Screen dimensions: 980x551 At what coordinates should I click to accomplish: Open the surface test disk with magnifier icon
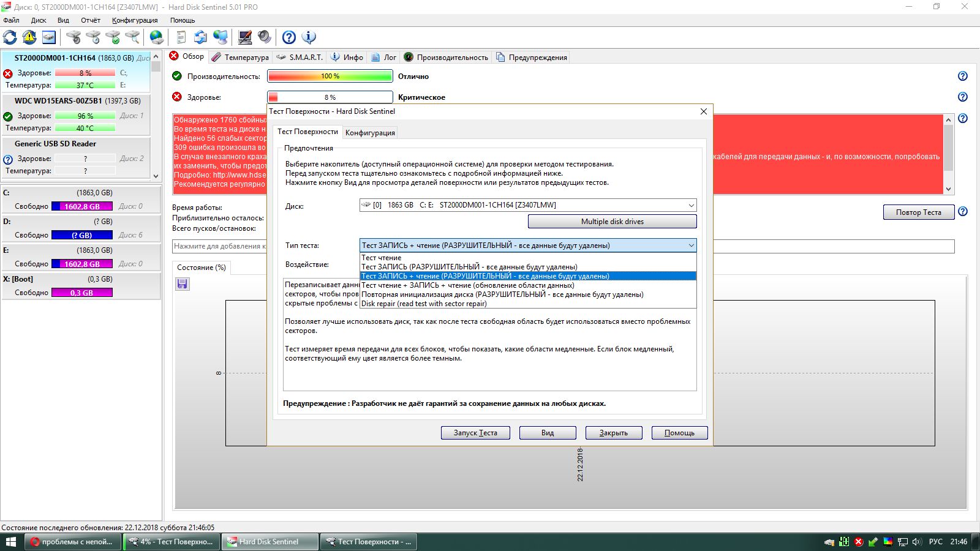pyautogui.click(x=132, y=37)
